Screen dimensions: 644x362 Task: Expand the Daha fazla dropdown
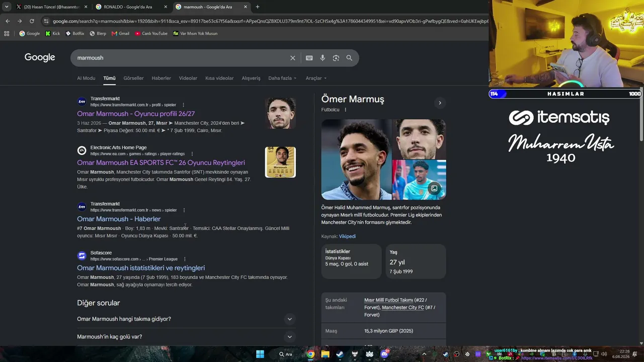tap(282, 78)
